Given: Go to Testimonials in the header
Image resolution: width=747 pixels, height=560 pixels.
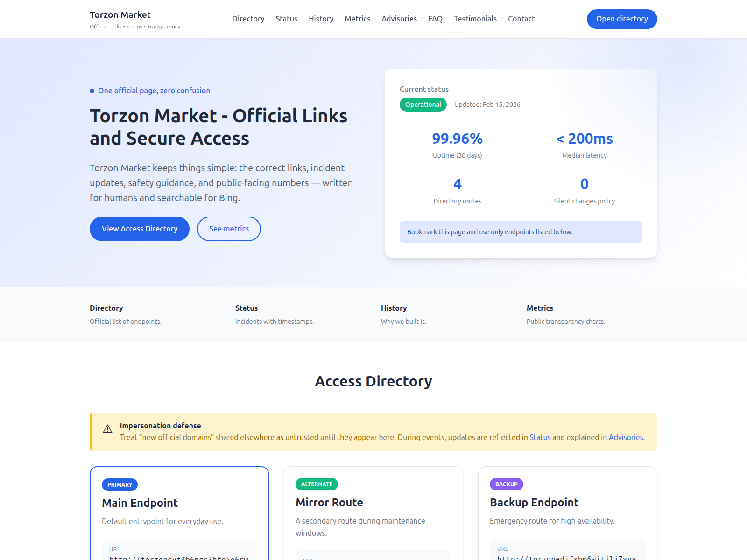Looking at the screenshot, I should pos(475,19).
